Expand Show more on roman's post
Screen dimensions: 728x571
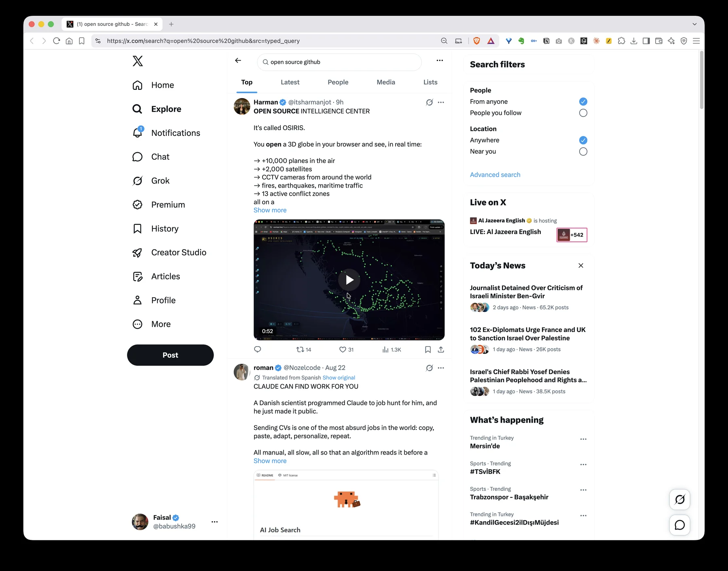270,461
